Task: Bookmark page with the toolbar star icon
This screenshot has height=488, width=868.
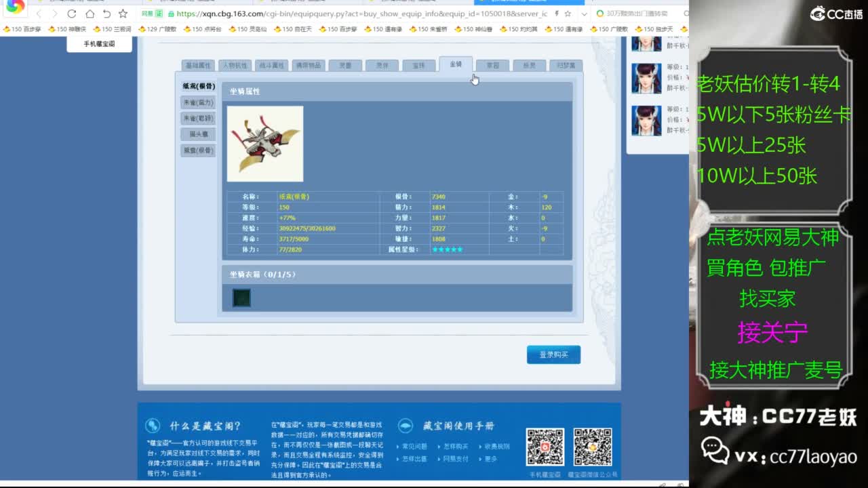Action: (123, 14)
